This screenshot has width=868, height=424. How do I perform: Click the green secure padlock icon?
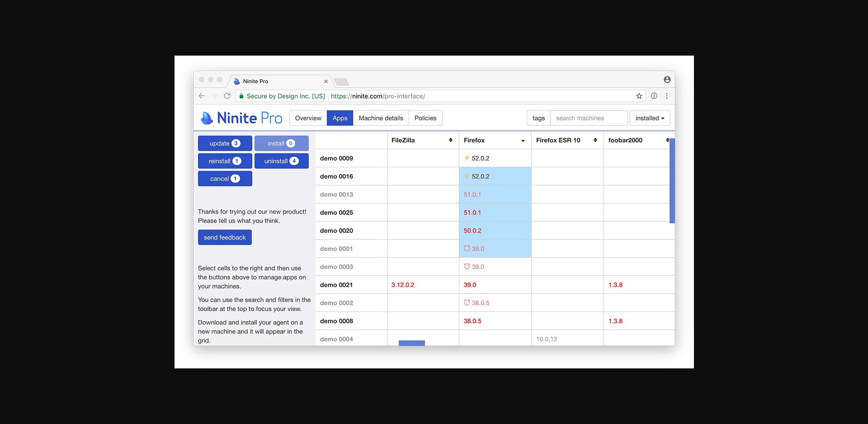click(241, 96)
